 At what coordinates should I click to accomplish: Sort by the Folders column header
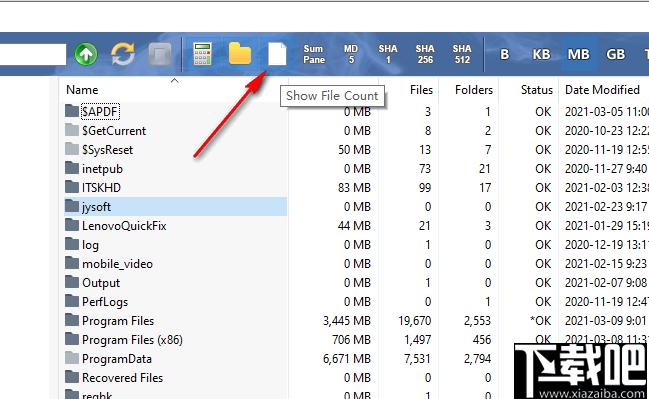click(474, 90)
